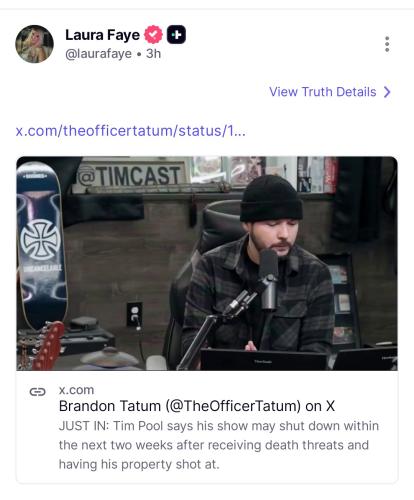Viewport: 414px width, 500px height.
Task: Click the Laura Faye display name
Action: click(x=102, y=35)
